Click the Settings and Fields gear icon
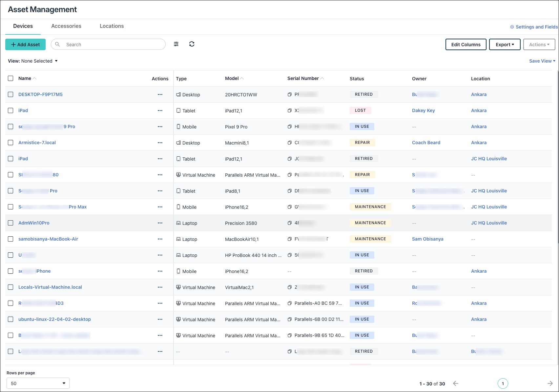 (x=512, y=27)
